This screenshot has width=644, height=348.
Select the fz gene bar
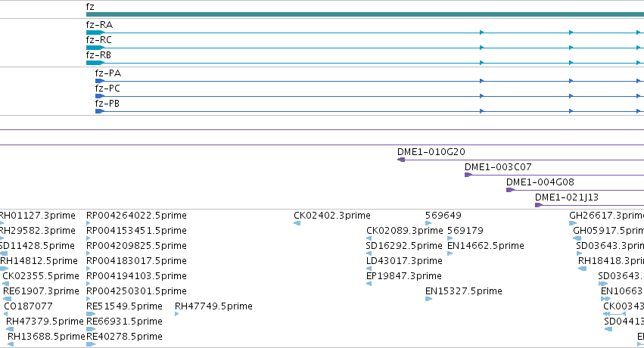pos(365,14)
